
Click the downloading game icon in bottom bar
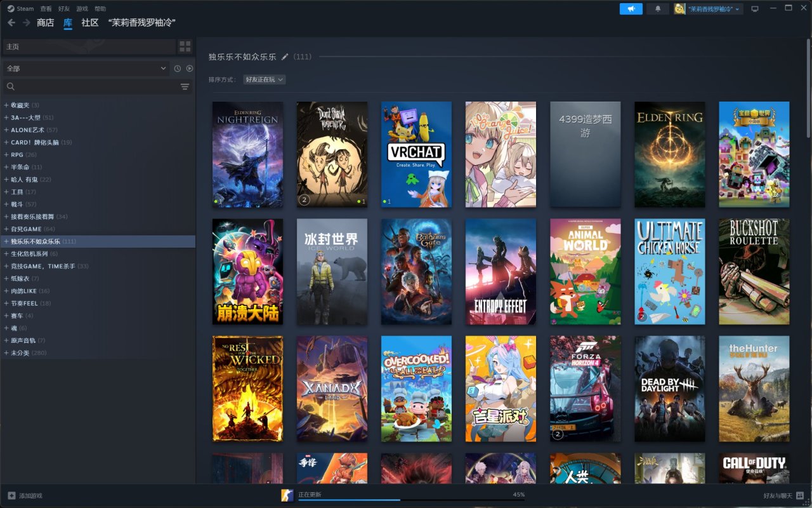coord(288,495)
